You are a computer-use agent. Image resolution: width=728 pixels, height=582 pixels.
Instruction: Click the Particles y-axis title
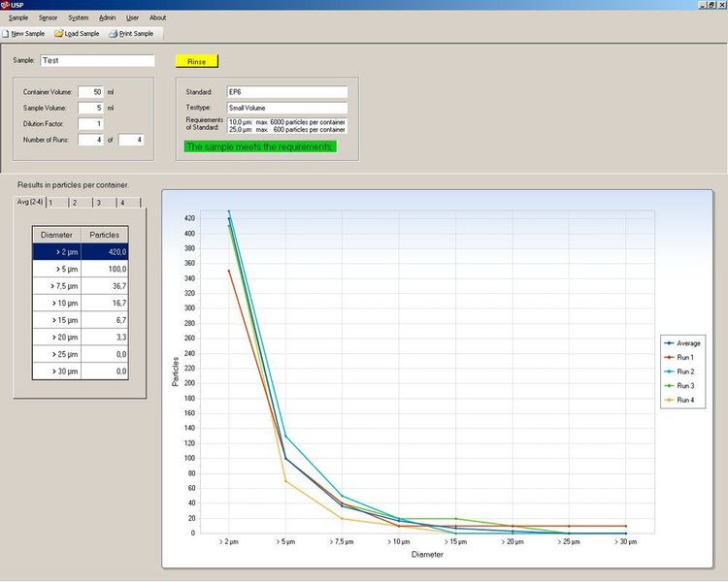point(176,372)
